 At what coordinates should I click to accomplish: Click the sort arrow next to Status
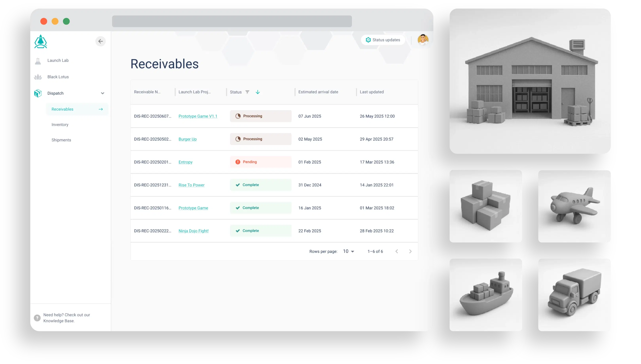258,92
